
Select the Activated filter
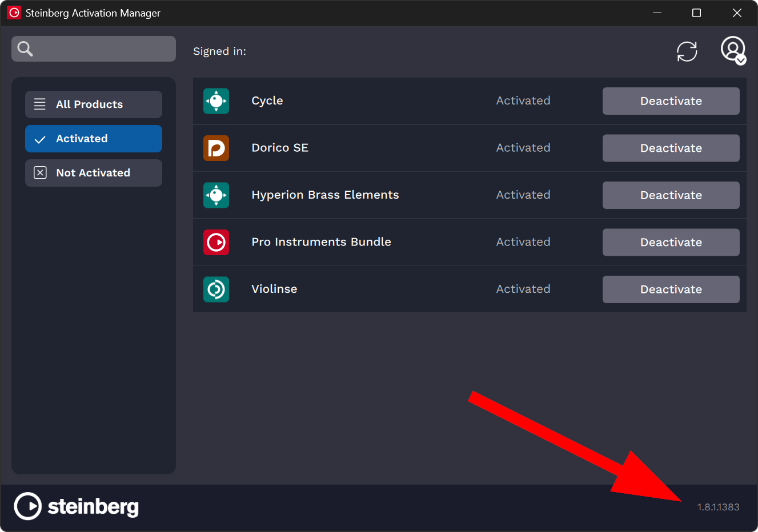[x=94, y=139]
